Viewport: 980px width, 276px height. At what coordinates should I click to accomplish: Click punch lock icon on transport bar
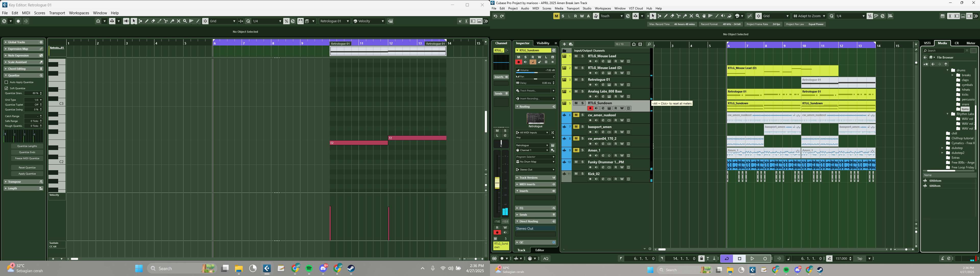click(x=702, y=258)
